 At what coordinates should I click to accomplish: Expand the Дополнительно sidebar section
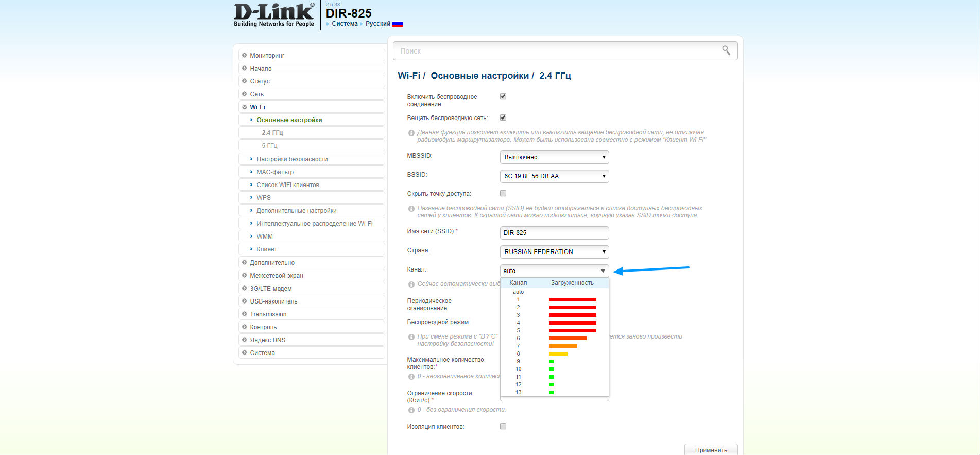pos(312,262)
